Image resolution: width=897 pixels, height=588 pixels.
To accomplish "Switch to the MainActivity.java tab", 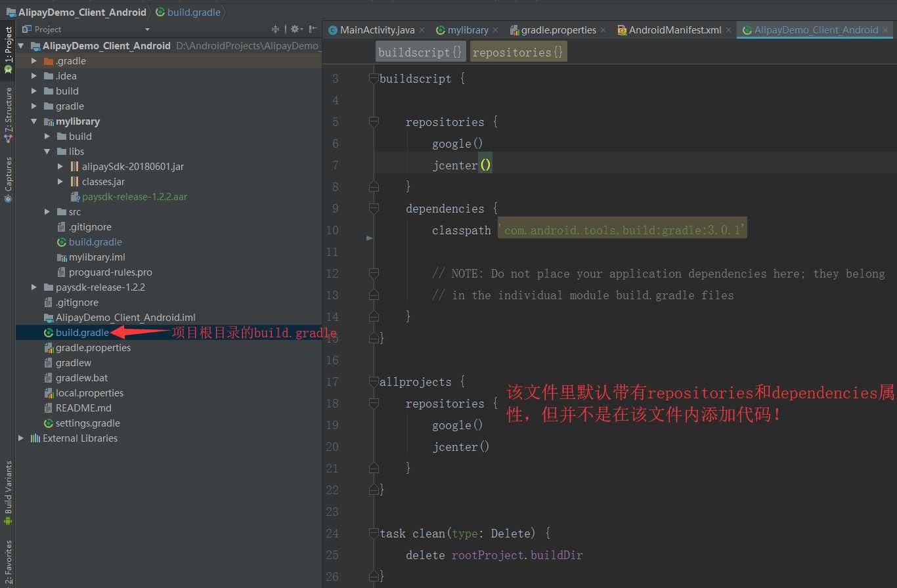I will coord(377,30).
